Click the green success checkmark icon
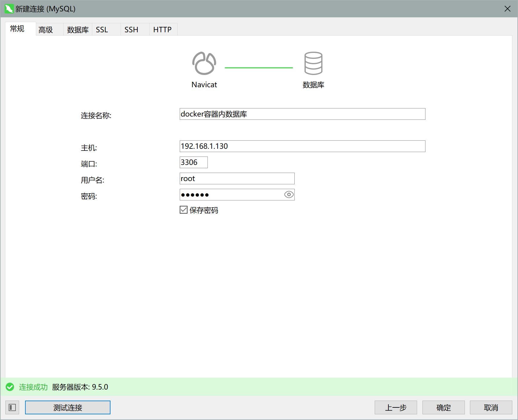Screen dimensions: 518x420 point(10,387)
